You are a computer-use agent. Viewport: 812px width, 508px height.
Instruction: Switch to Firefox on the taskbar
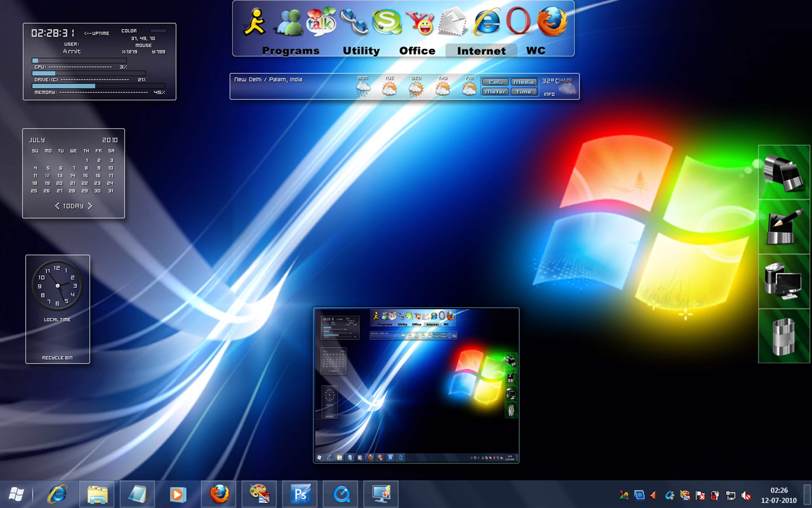(x=219, y=494)
